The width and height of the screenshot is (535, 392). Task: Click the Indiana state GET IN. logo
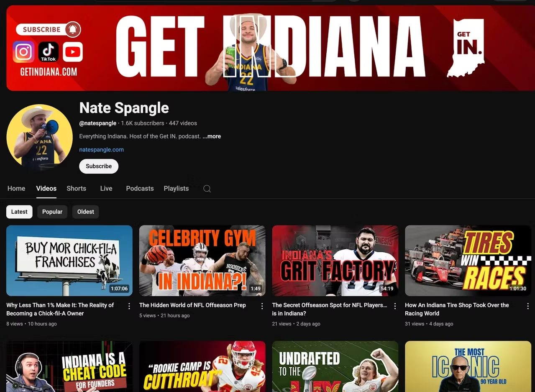[466, 48]
